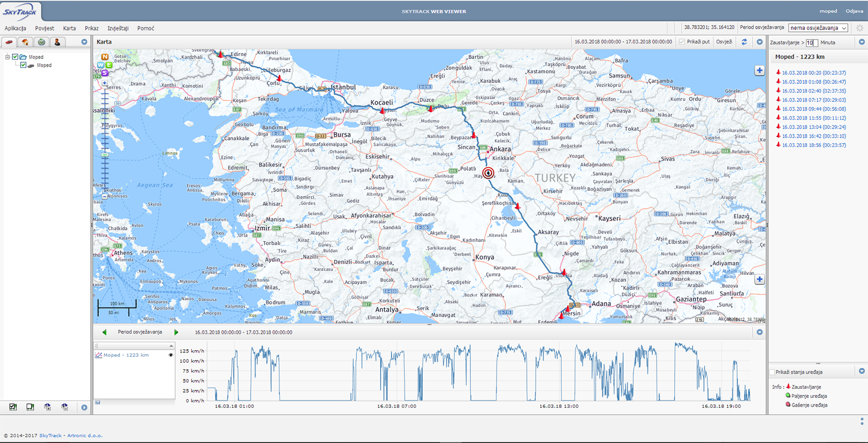The width and height of the screenshot is (868, 443).
Task: Click the lower blue plus map overlay button
Action: 759,279
